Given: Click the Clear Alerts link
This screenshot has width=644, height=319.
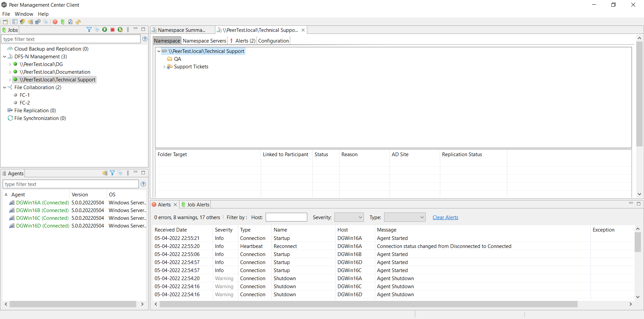Looking at the screenshot, I should 445,217.
